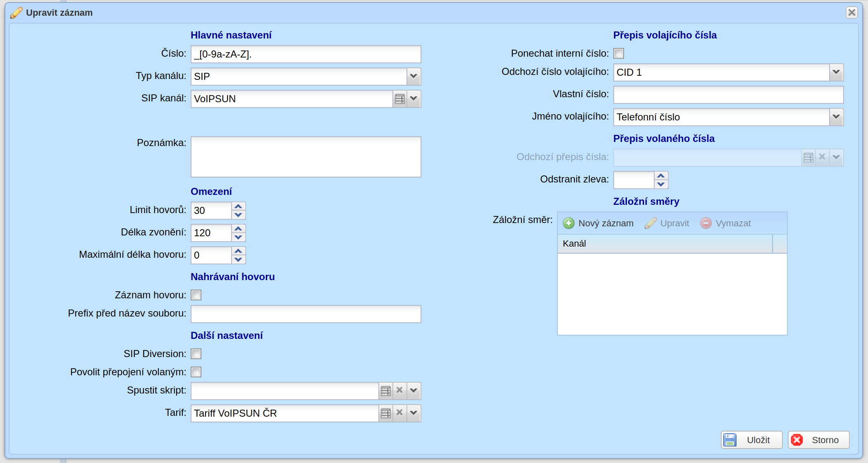This screenshot has width=868, height=463.
Task: Increase Limit hovorů value
Action: 238,206
